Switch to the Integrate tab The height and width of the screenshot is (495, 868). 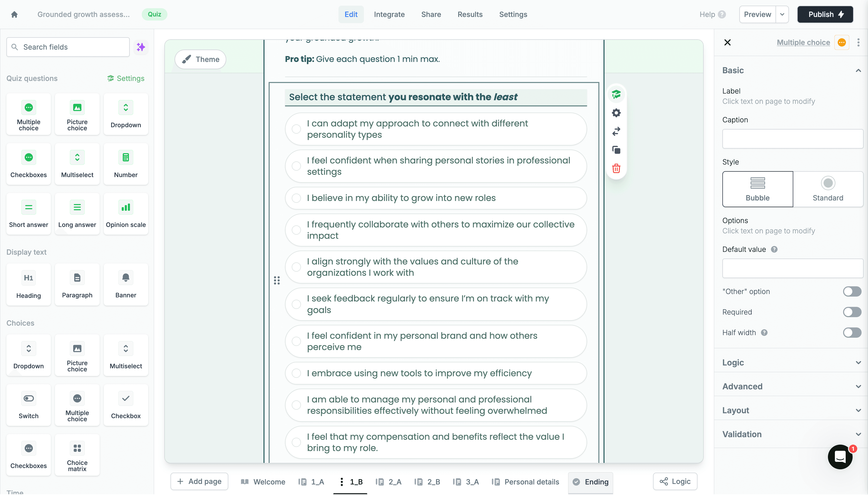coord(389,14)
